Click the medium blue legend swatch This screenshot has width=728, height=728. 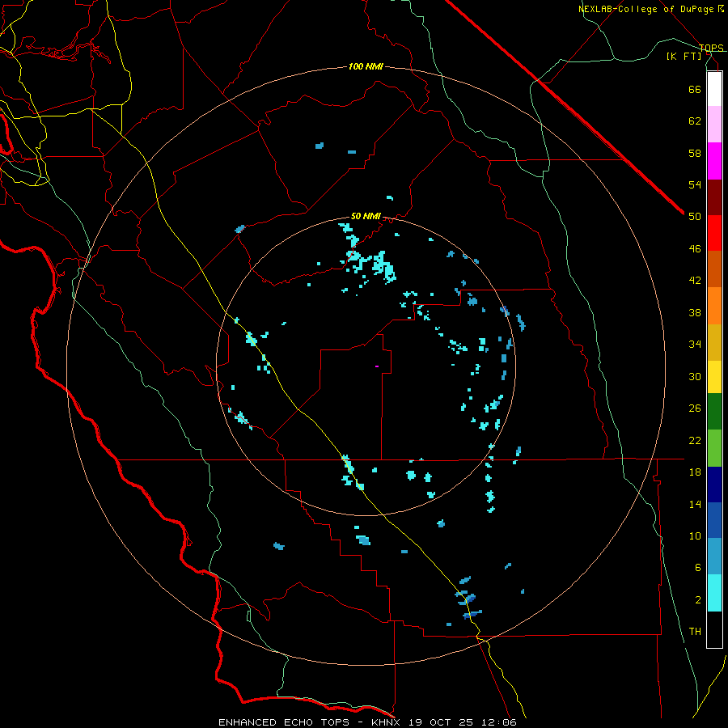[714, 520]
